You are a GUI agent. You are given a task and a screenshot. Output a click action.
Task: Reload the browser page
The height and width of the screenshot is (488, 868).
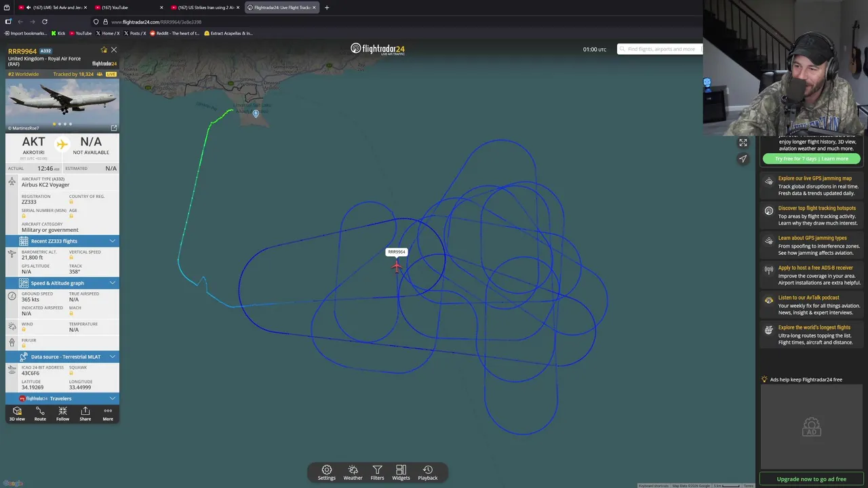(x=45, y=22)
